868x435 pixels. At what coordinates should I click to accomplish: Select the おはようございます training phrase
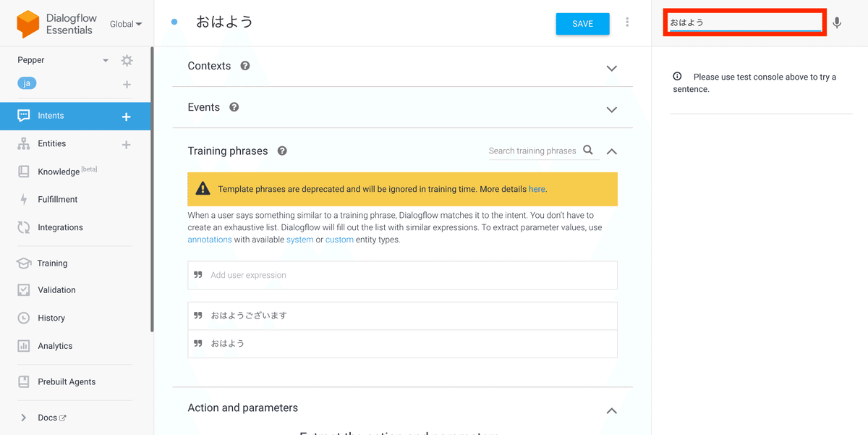click(x=250, y=316)
